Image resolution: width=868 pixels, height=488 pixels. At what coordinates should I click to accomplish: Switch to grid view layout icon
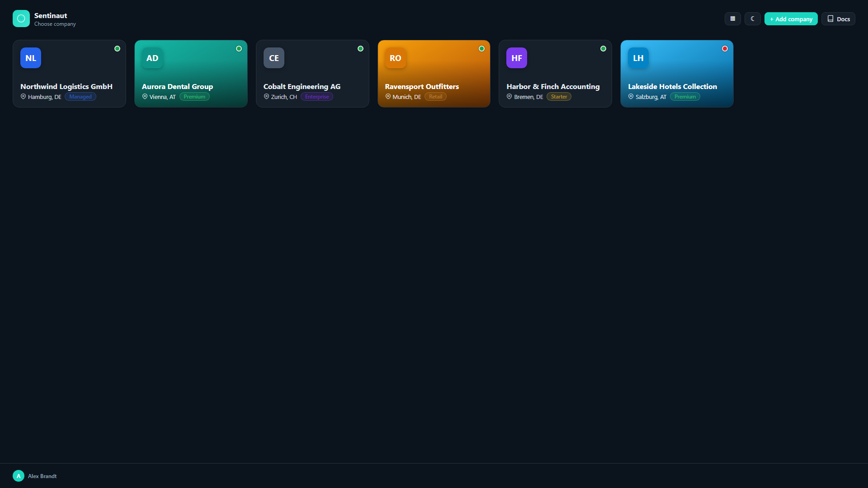click(x=733, y=19)
